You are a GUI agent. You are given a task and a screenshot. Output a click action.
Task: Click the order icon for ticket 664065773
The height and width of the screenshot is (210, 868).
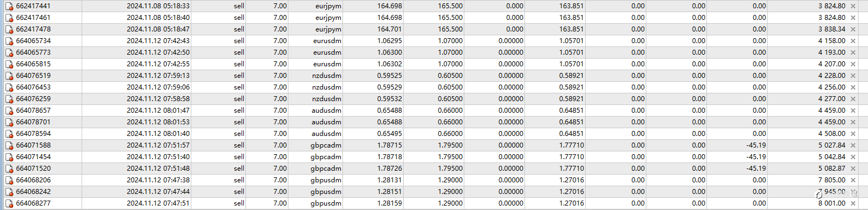click(x=9, y=53)
